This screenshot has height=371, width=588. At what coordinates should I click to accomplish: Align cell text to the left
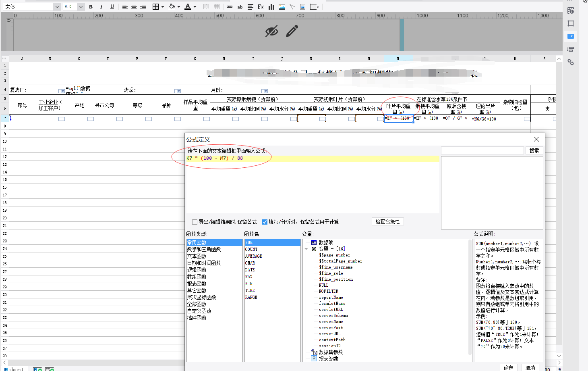[125, 7]
